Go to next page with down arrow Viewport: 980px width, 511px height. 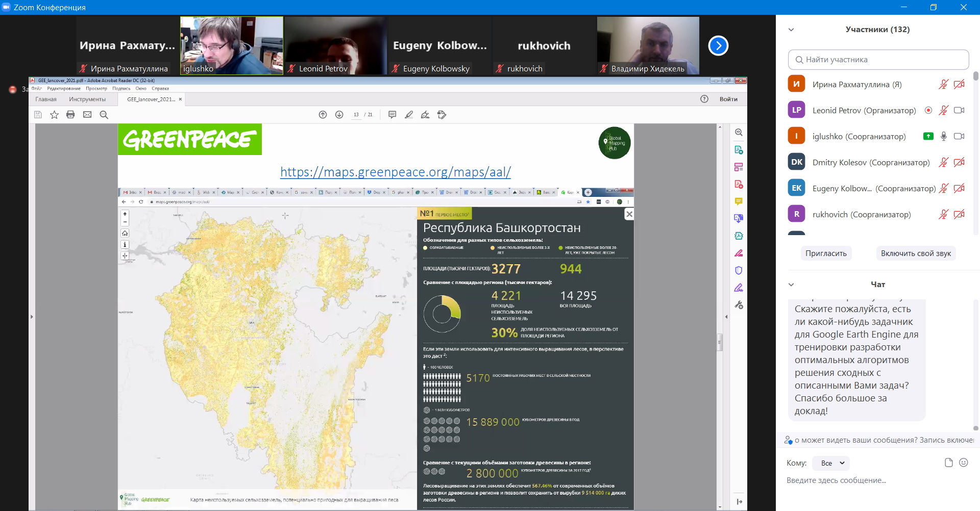click(x=339, y=115)
